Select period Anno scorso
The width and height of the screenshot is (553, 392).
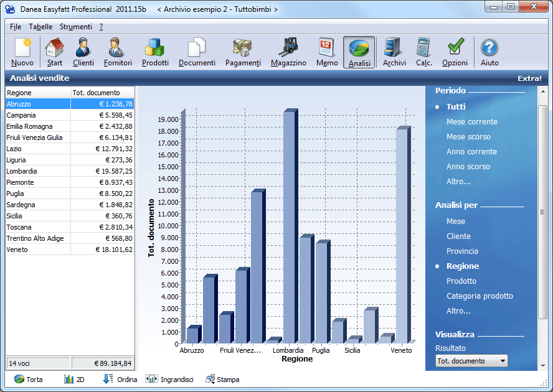468,166
